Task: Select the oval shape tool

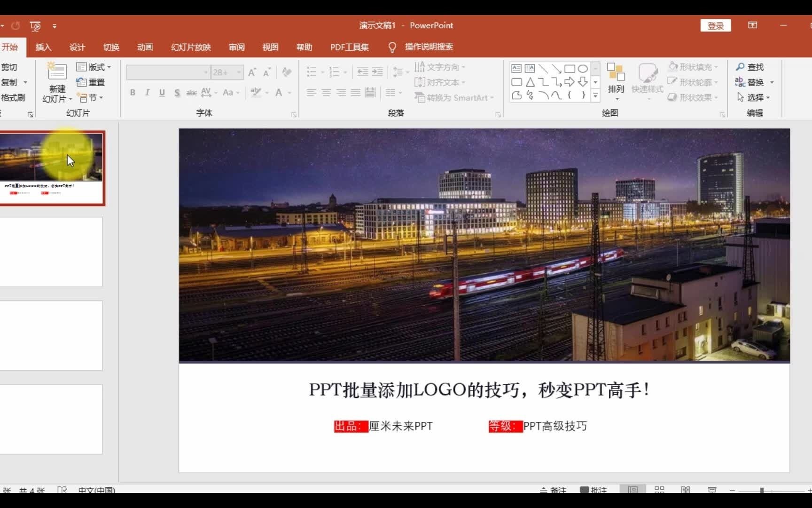Action: click(x=583, y=68)
